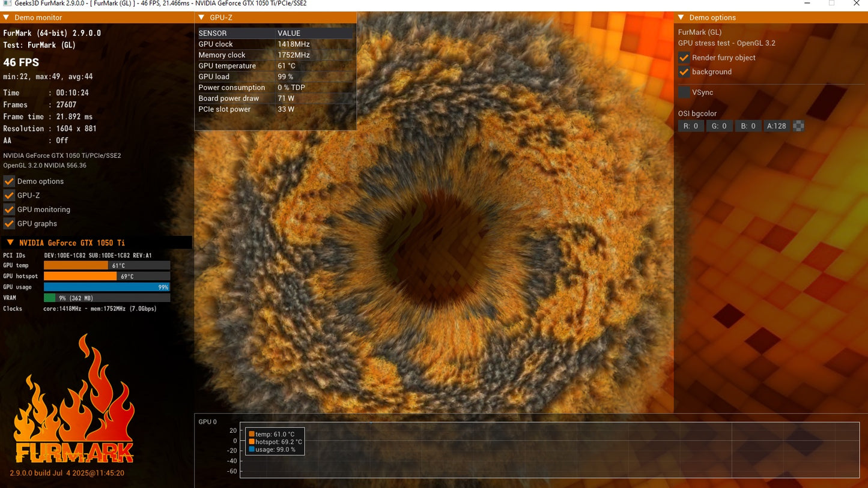Click the 33 W PCIe slot power value
The image size is (868, 488).
286,109
